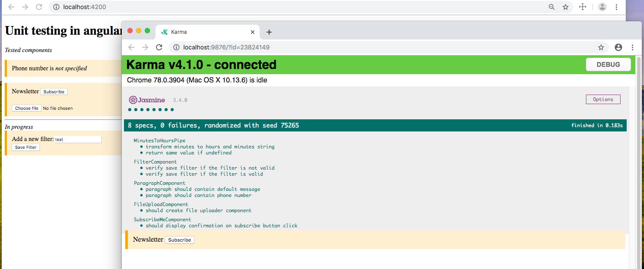Click the Karma window vertical scrollbar
The image size is (644, 269).
click(638, 162)
